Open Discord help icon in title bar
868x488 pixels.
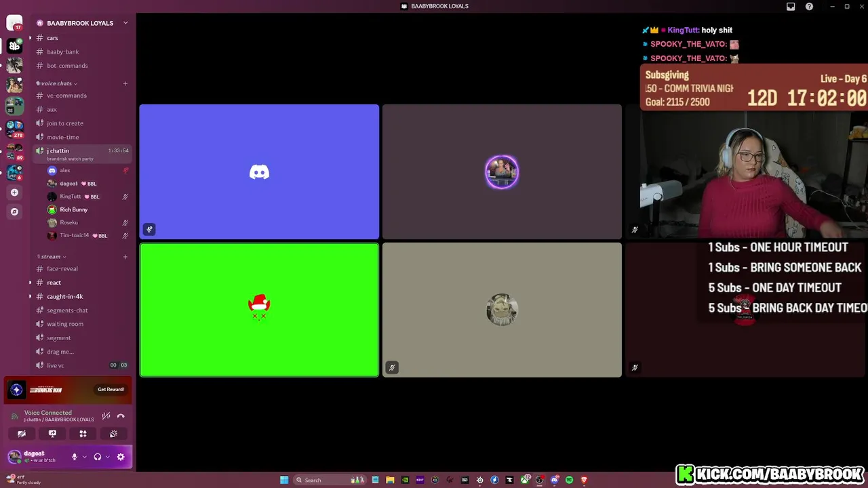pos(809,6)
